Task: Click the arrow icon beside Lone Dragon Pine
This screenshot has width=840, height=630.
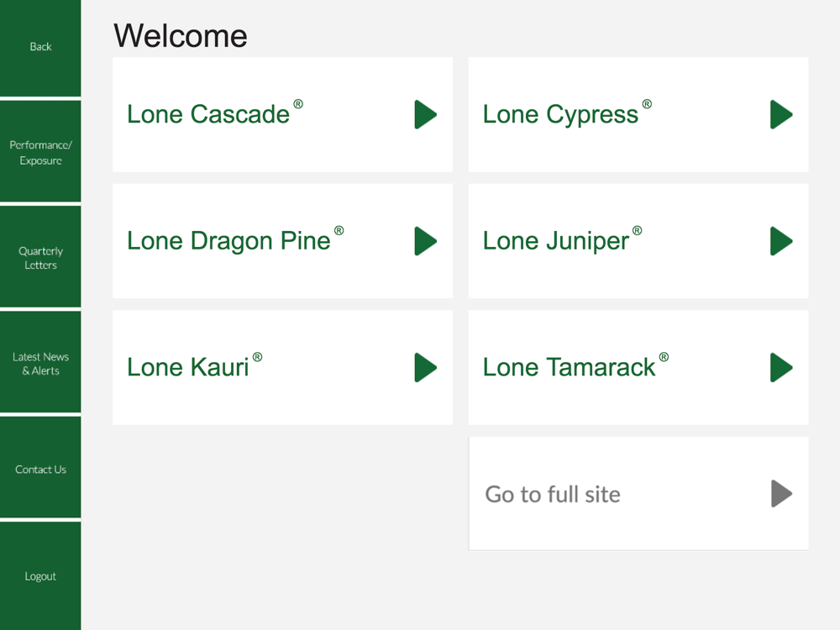Action: click(x=426, y=241)
